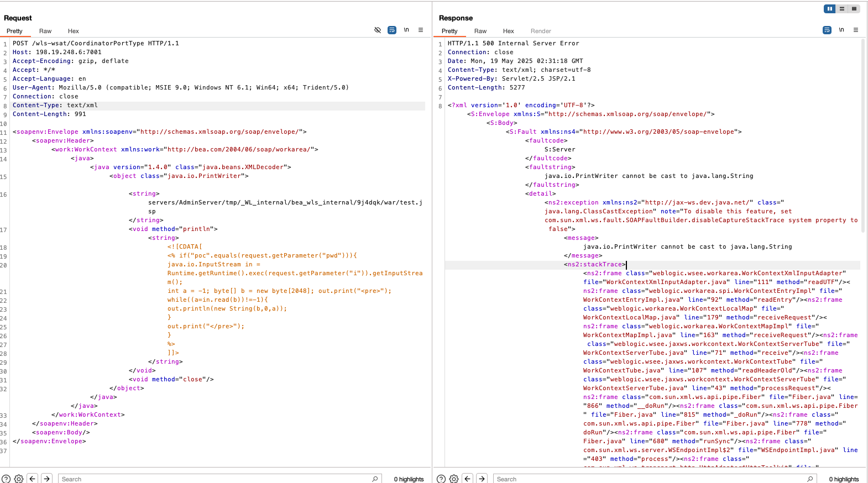Open the Response search help icon

(441, 479)
